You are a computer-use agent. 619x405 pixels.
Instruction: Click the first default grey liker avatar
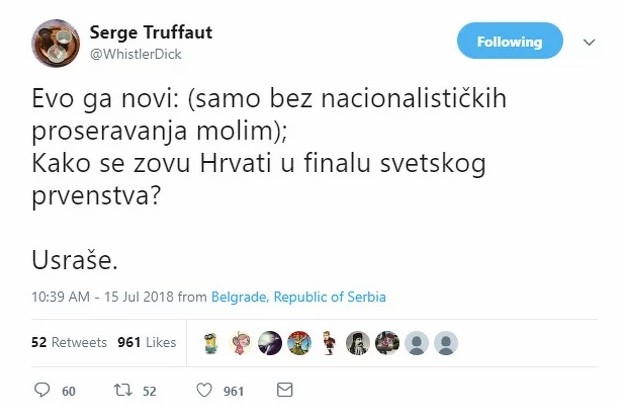point(418,342)
